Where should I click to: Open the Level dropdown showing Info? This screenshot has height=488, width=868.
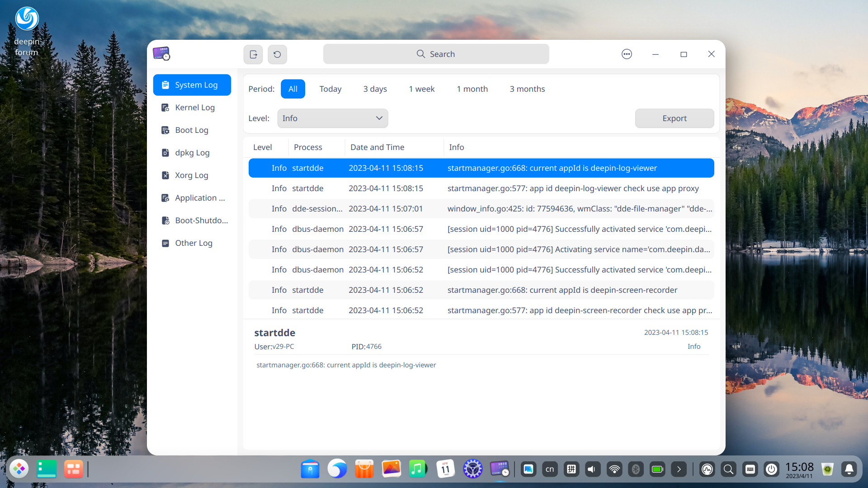(x=332, y=118)
